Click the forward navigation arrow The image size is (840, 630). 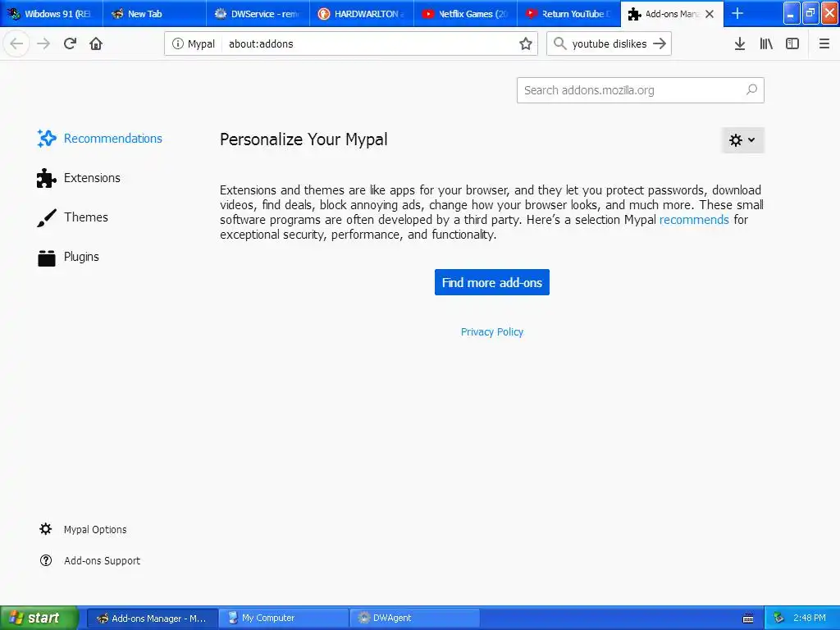point(43,44)
